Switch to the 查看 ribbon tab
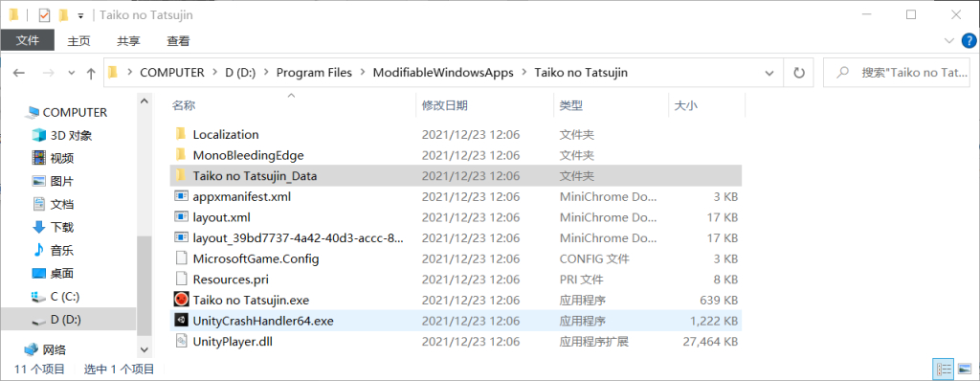 point(178,41)
